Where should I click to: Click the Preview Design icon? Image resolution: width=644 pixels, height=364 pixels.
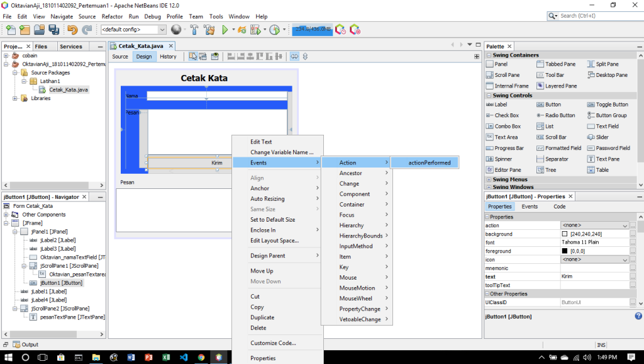214,56
